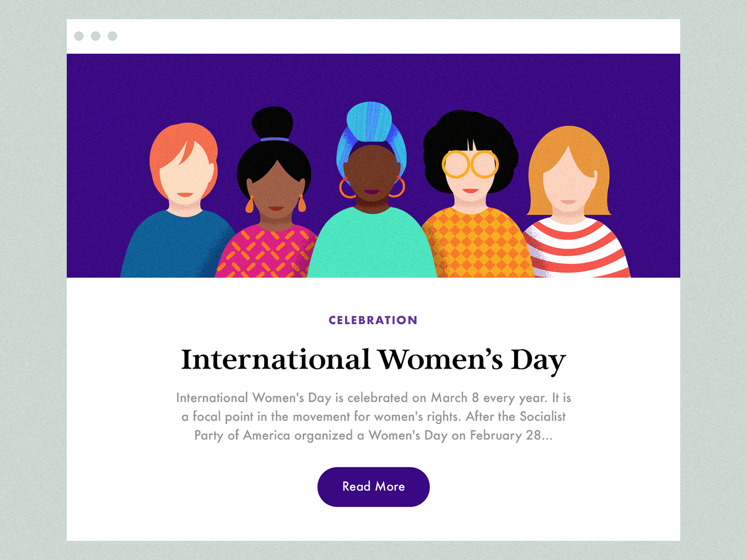Select the black hair bun on the second figure

(x=272, y=122)
